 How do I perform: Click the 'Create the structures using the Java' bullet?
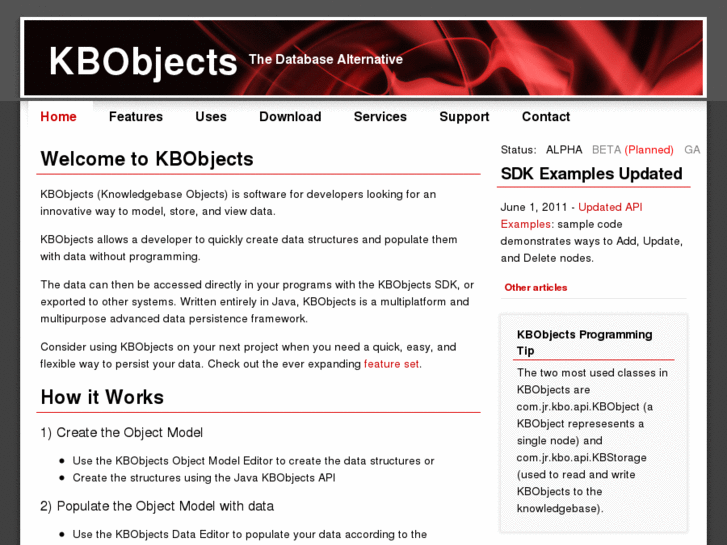click(x=204, y=478)
